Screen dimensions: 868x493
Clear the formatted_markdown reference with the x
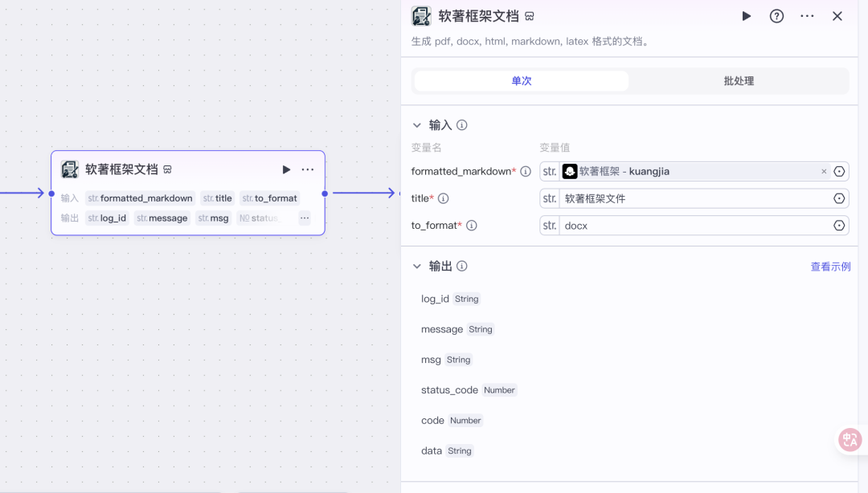click(824, 172)
